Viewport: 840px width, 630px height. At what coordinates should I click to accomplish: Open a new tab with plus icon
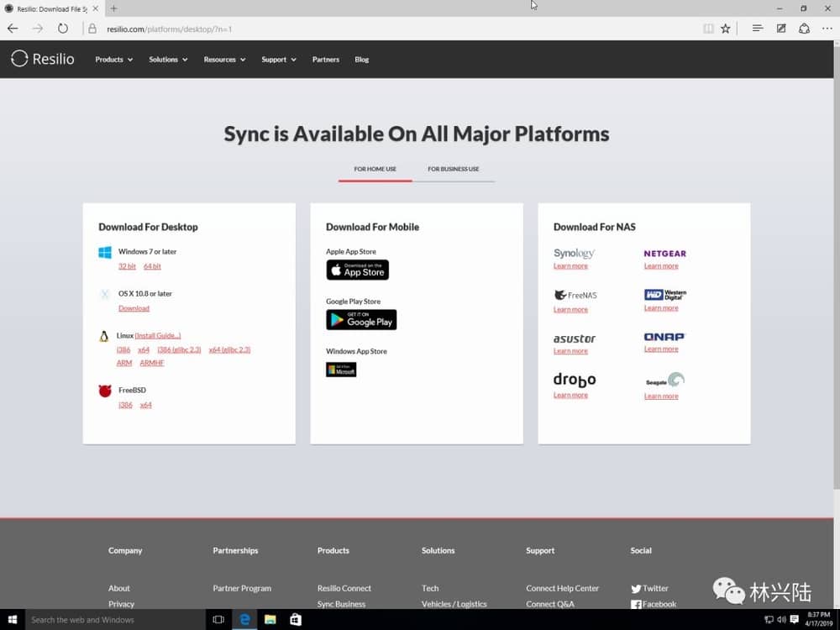point(113,8)
